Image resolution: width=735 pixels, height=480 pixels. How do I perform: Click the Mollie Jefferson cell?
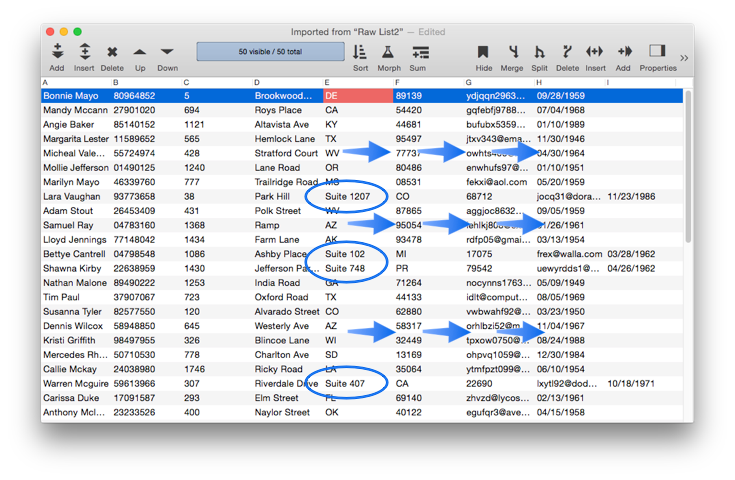pos(76,168)
